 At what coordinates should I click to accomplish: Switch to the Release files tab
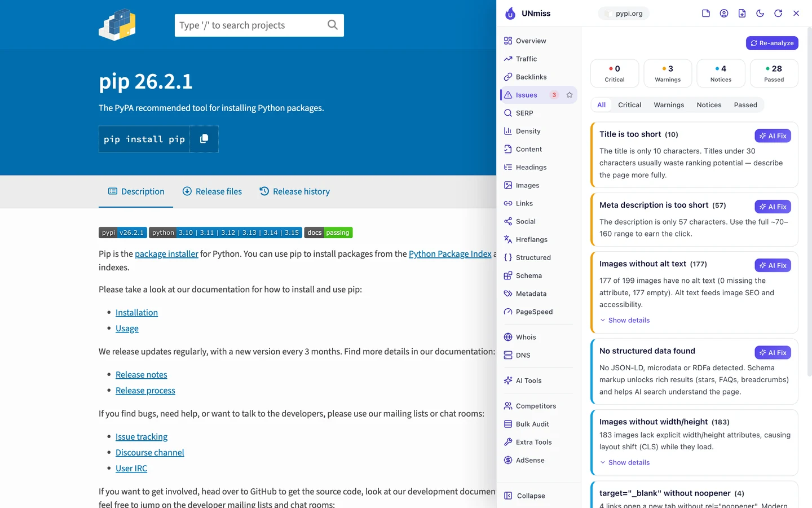tap(212, 191)
